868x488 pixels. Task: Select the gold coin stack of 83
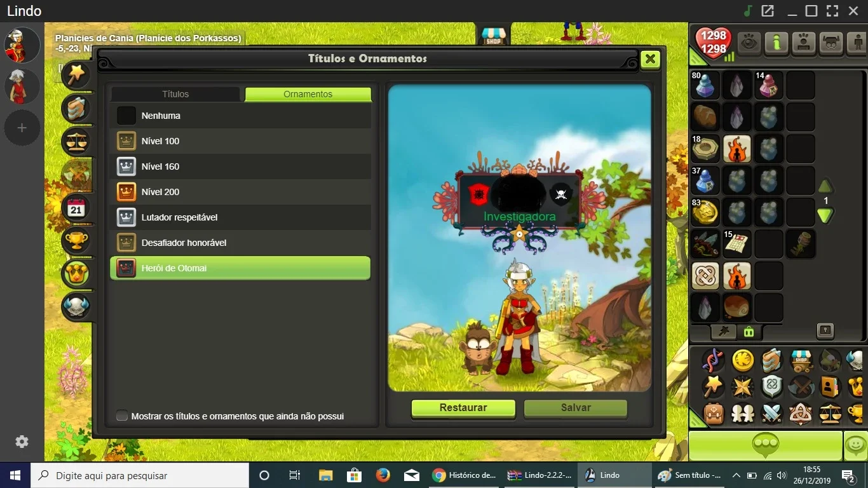[705, 212]
